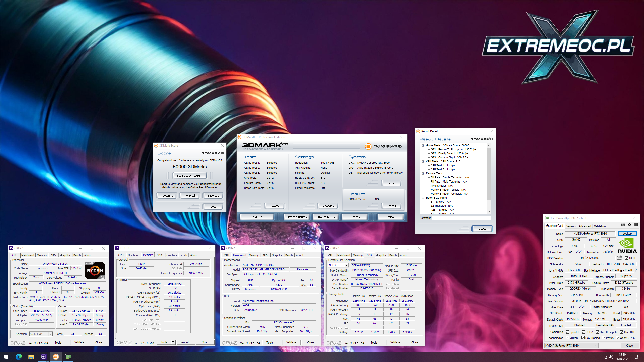
Task: Click the Comment input field
Action: tap(462, 218)
